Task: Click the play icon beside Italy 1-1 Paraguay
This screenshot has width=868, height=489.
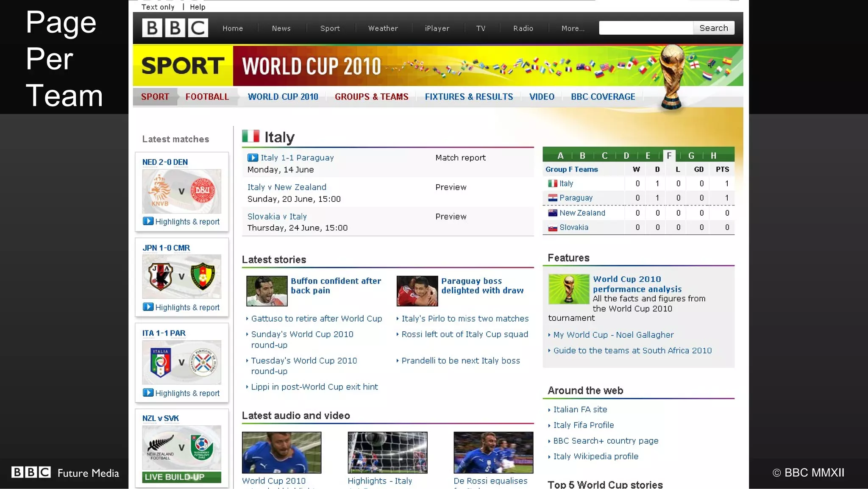Action: click(253, 158)
